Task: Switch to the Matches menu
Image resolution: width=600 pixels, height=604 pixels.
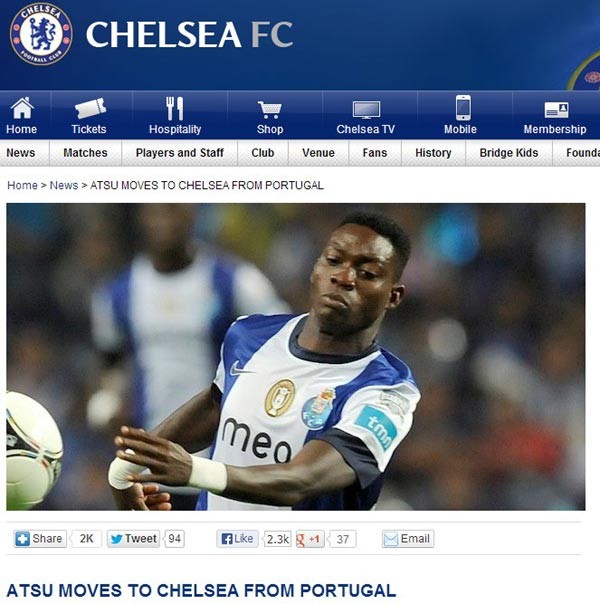Action: click(85, 153)
